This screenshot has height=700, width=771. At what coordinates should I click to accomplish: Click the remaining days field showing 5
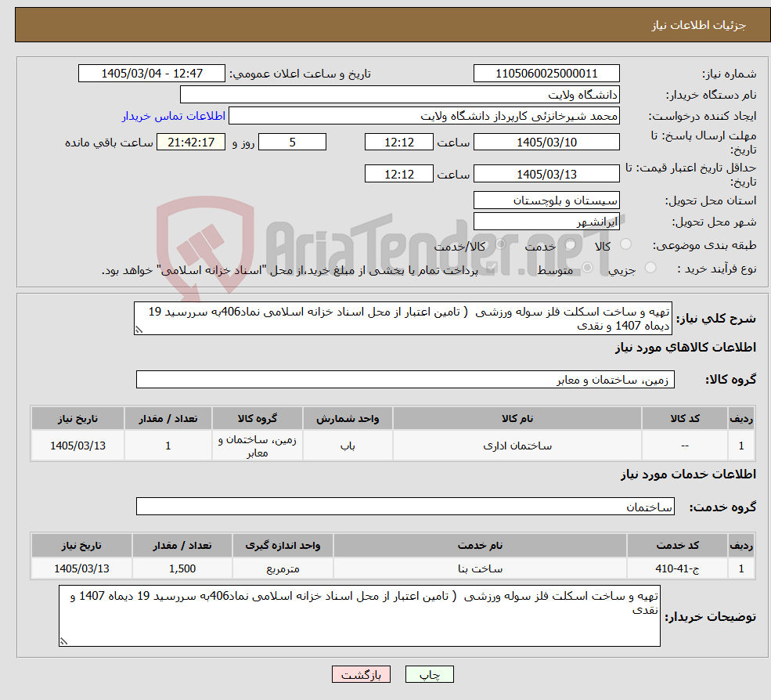tap(292, 143)
